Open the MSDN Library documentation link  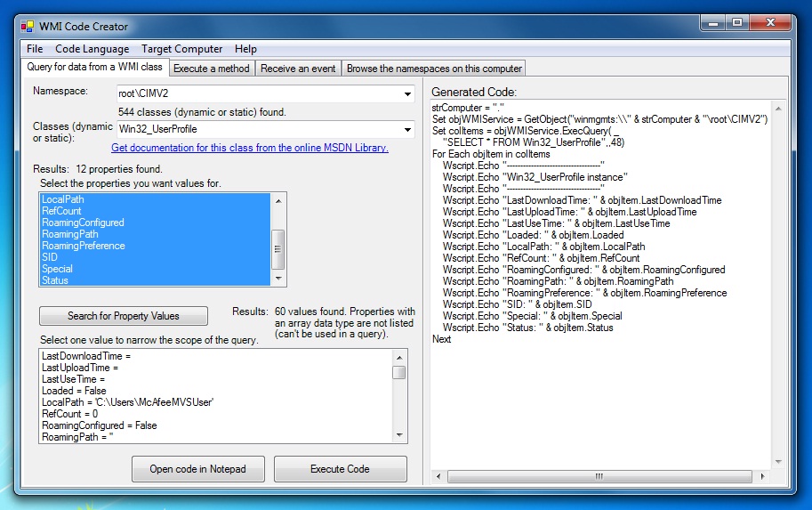[x=249, y=148]
